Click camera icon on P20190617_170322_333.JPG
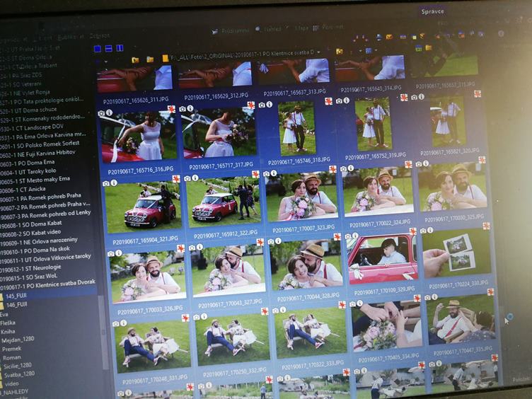The height and width of the screenshot is (399, 532). pos(276,310)
